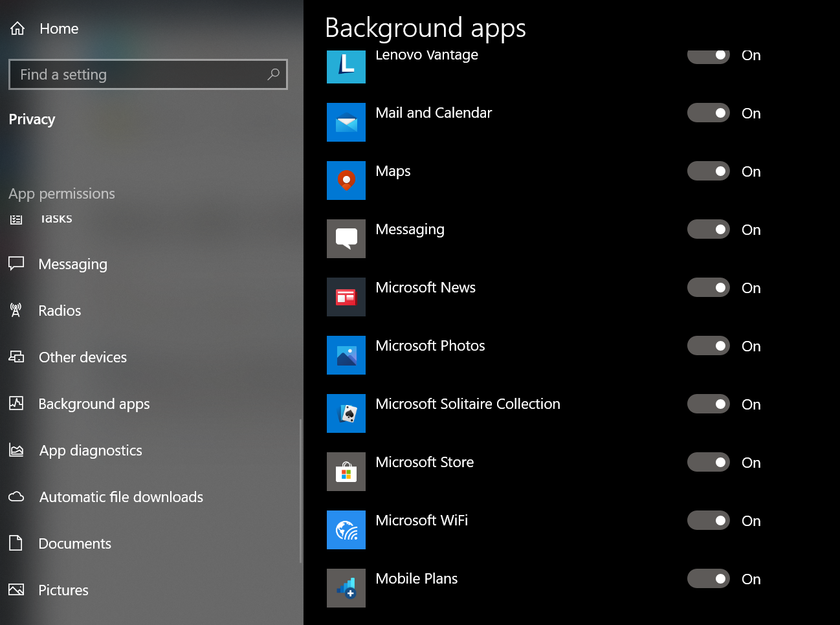
Task: Click the App diagnostics chart icon
Action: 16,450
